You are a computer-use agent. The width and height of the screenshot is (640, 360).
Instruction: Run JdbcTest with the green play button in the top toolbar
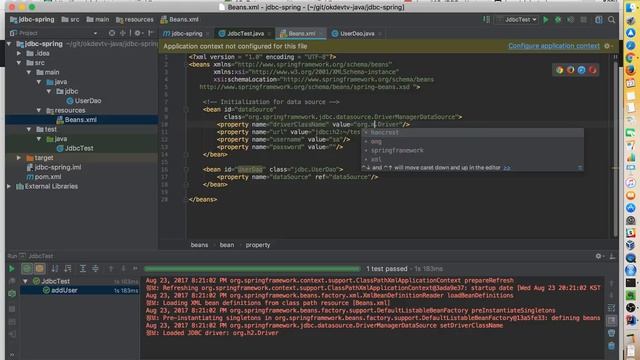tap(546, 20)
